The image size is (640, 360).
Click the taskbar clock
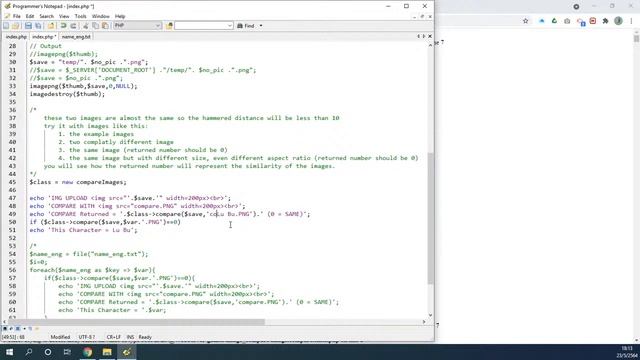point(627,352)
